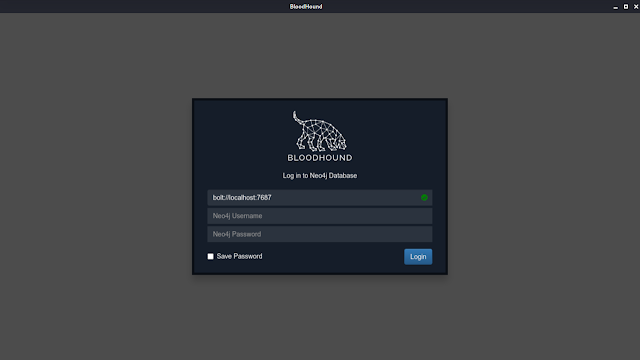Click the 'Log in to Neo4j Database' text
This screenshot has height=360, width=640.
click(320, 176)
